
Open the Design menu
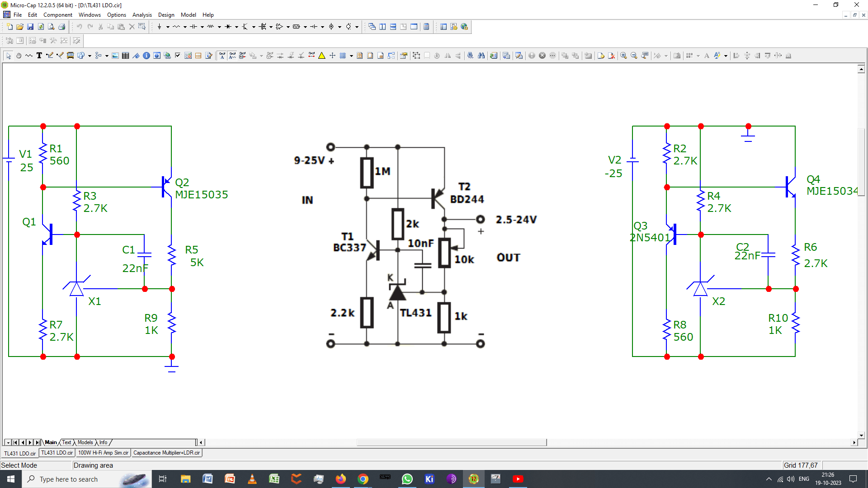(166, 15)
